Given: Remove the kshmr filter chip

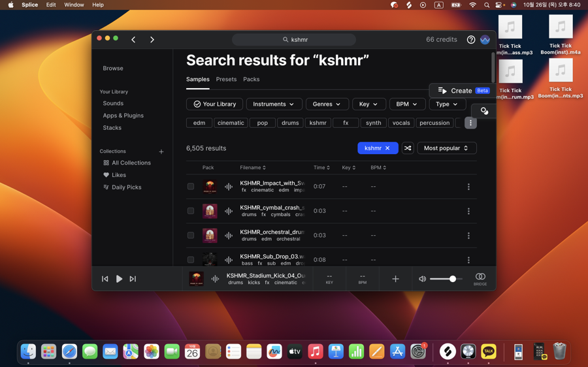Looking at the screenshot, I should click(387, 148).
